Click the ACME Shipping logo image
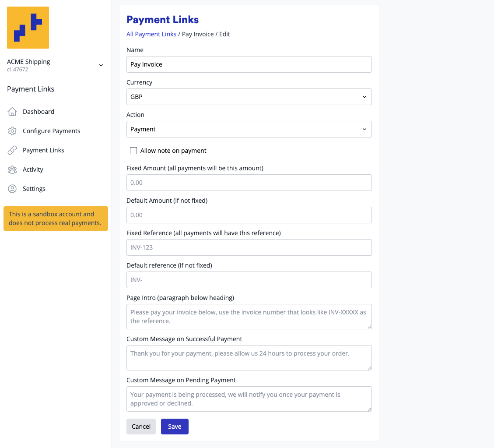The width and height of the screenshot is (494, 448). 28,28
